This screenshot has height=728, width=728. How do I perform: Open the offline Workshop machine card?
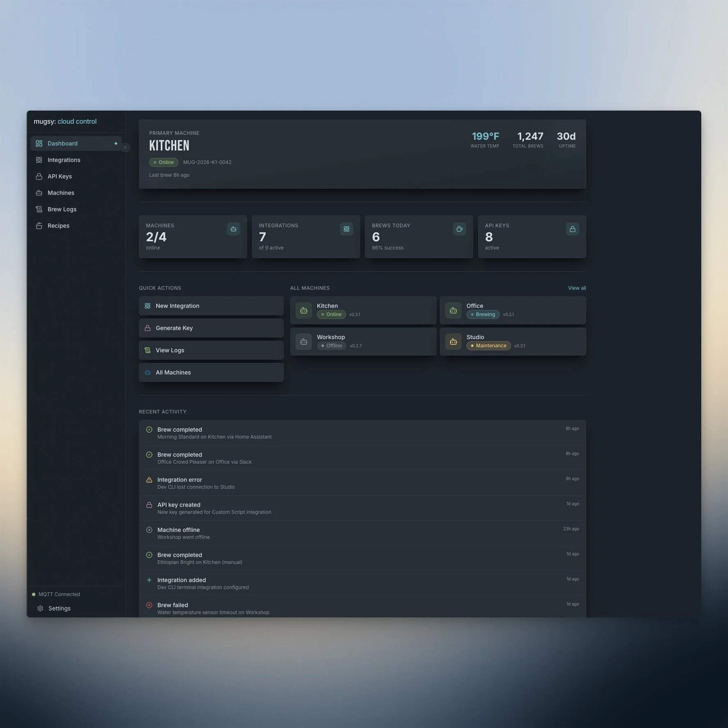pos(363,342)
